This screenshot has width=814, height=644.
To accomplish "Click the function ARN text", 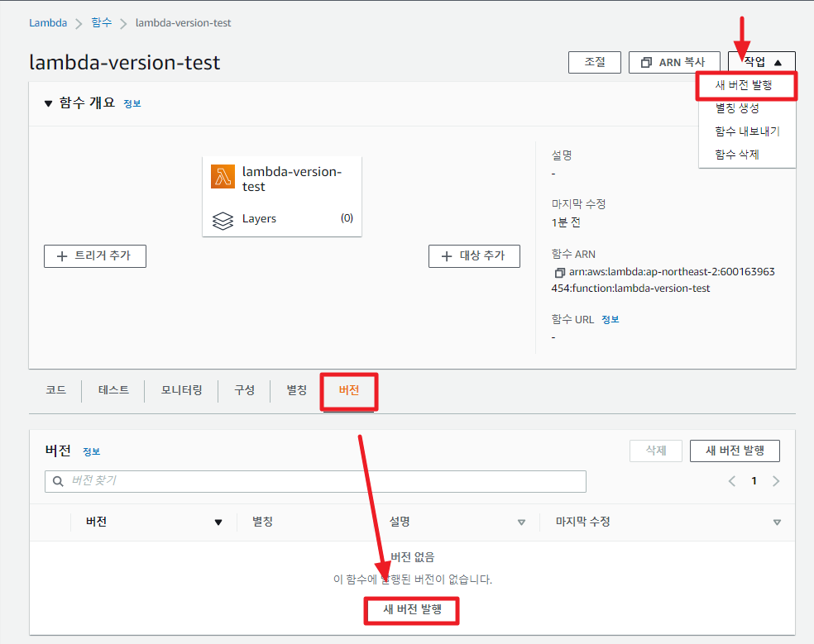I will [663, 280].
